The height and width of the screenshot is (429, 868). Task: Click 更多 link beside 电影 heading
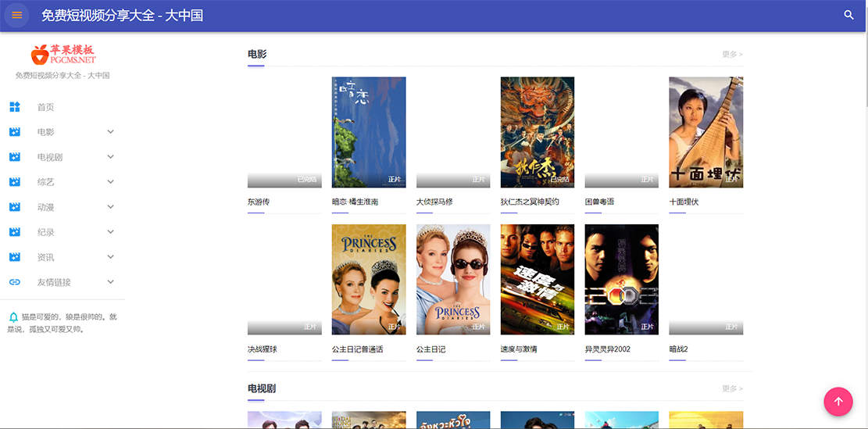pyautogui.click(x=732, y=55)
